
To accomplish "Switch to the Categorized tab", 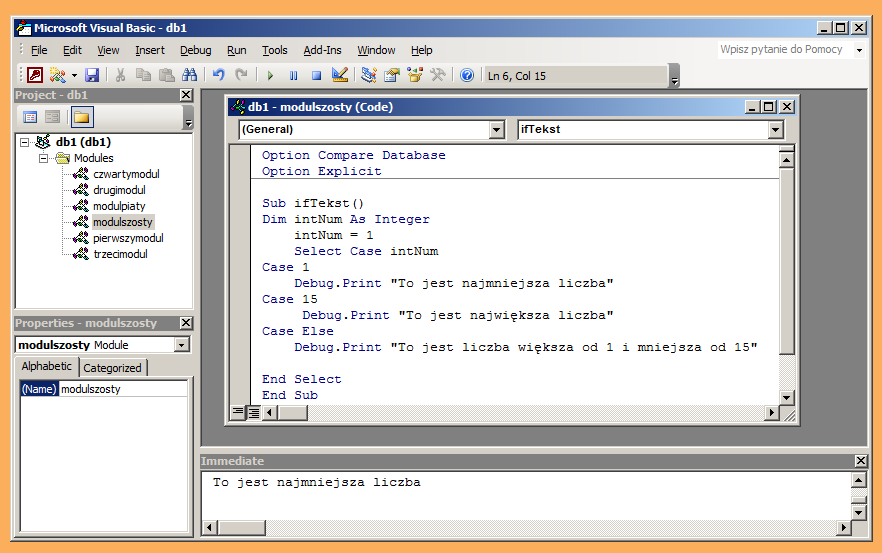I will coord(112,368).
